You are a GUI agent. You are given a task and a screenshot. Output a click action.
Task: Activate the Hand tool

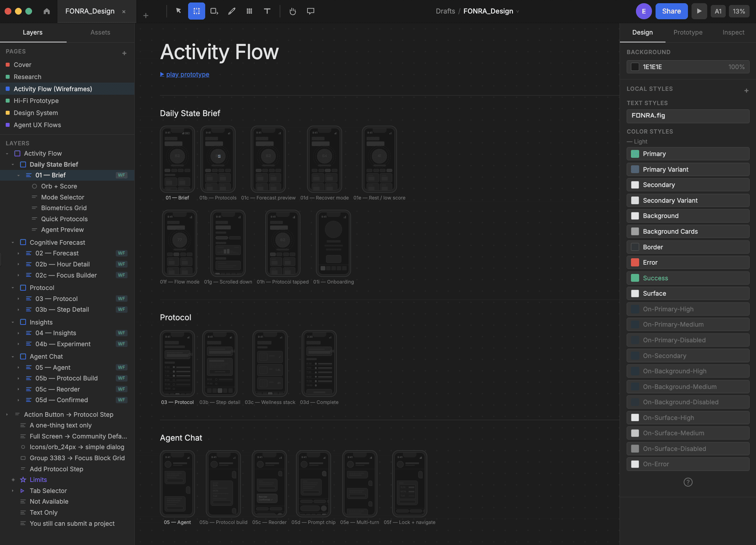[x=292, y=11]
